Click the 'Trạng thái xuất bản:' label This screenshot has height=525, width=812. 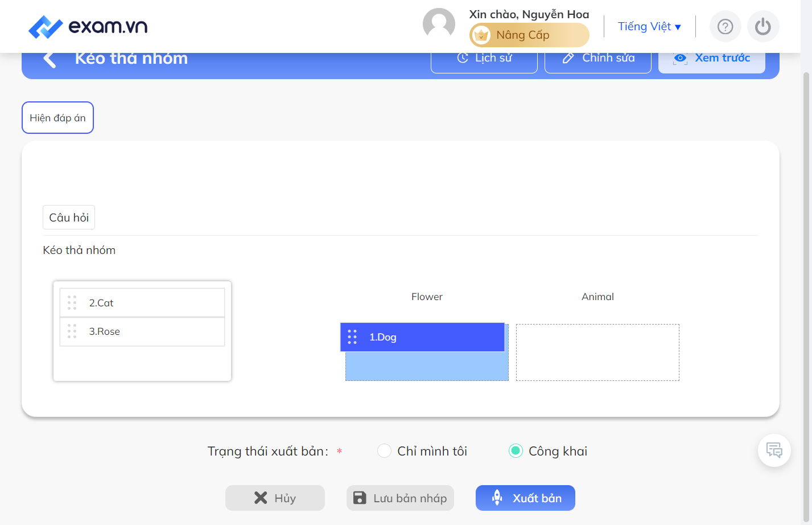[268, 452]
